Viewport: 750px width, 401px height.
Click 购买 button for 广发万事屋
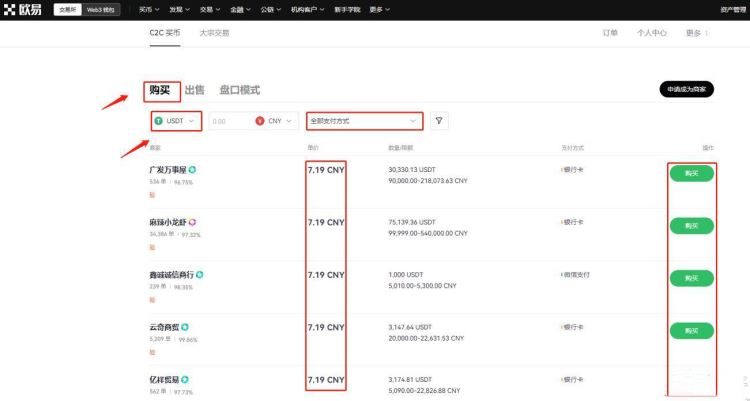[691, 174]
